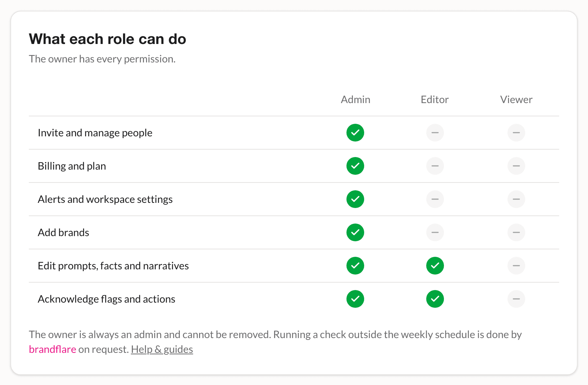Click the Admin column header
The image size is (588, 385).
tap(355, 99)
